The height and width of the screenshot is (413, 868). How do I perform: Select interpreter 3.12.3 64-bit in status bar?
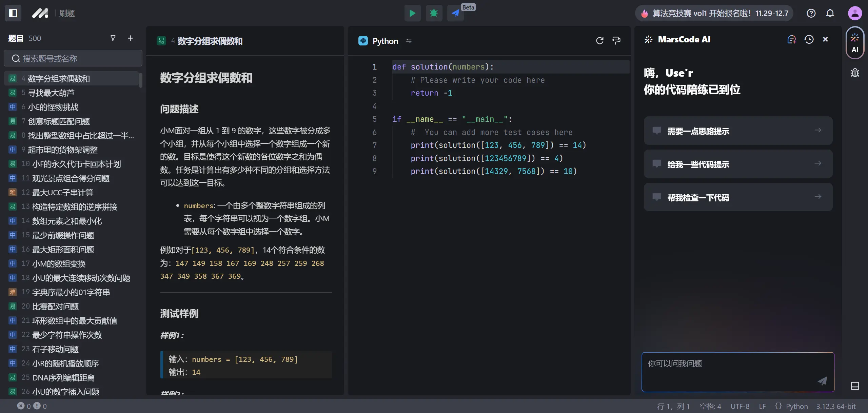point(836,406)
